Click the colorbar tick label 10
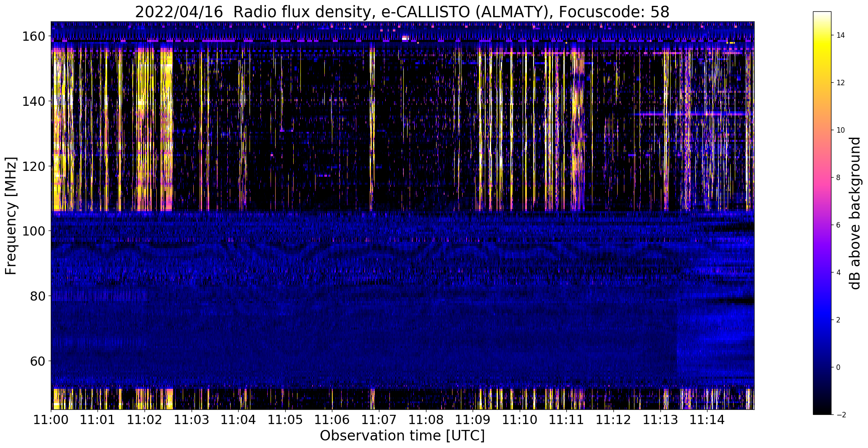 841,130
